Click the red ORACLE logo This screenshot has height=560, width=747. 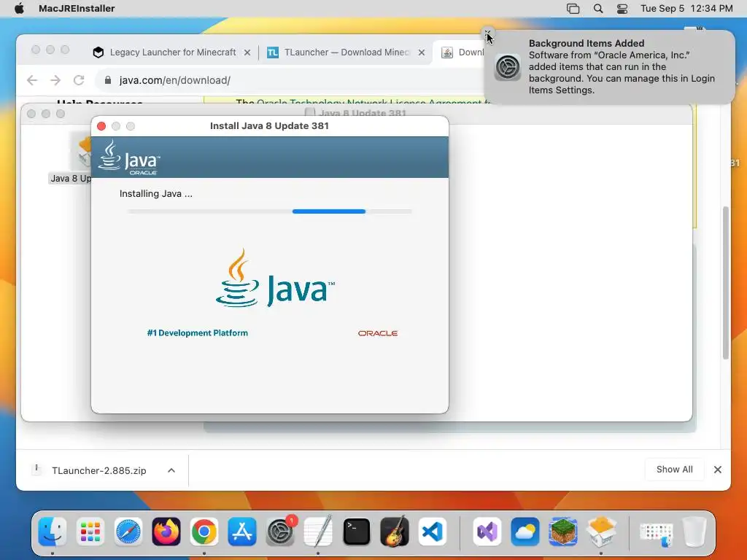point(378,333)
